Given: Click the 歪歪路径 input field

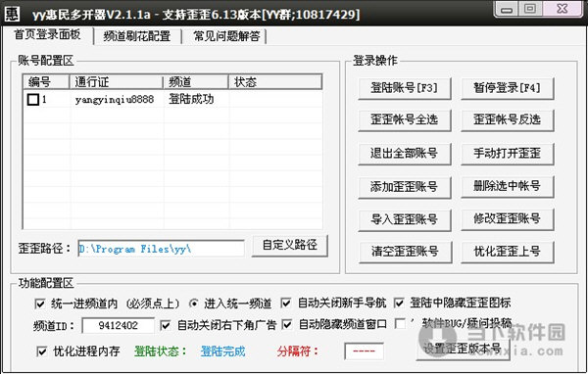Looking at the screenshot, I should [x=162, y=249].
